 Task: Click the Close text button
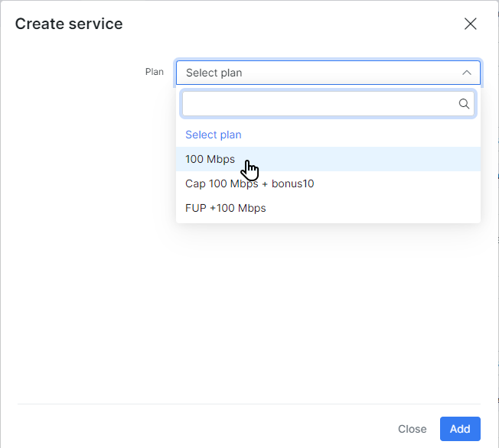pyautogui.click(x=412, y=429)
